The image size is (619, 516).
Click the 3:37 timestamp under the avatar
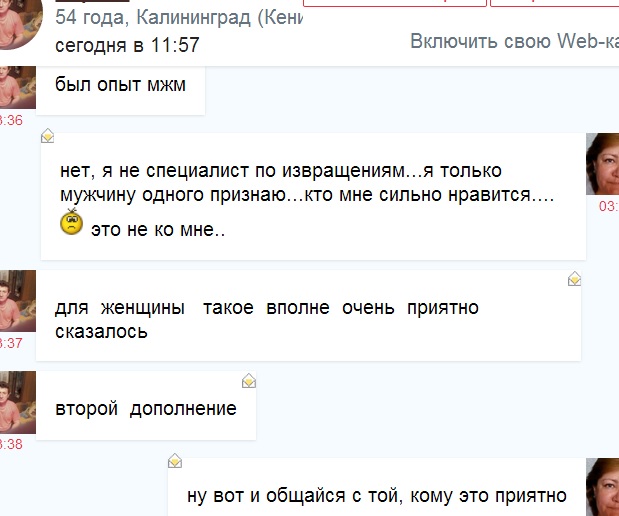click(11, 343)
